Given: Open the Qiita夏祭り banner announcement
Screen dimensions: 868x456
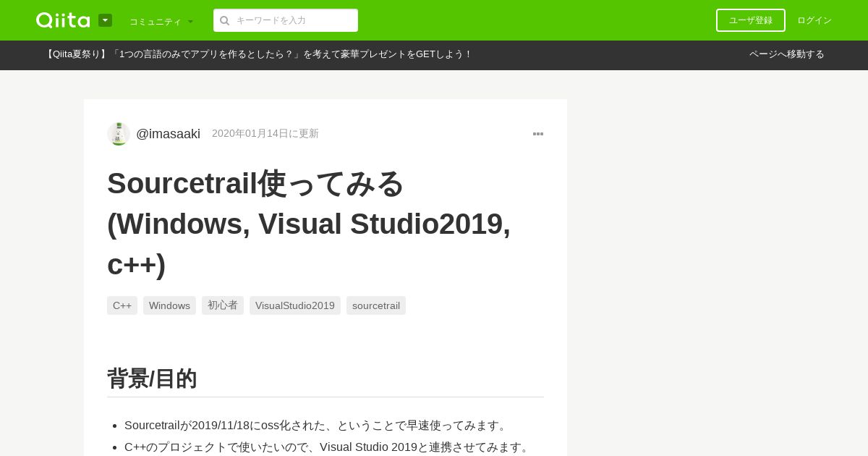Looking at the screenshot, I should click(x=258, y=54).
